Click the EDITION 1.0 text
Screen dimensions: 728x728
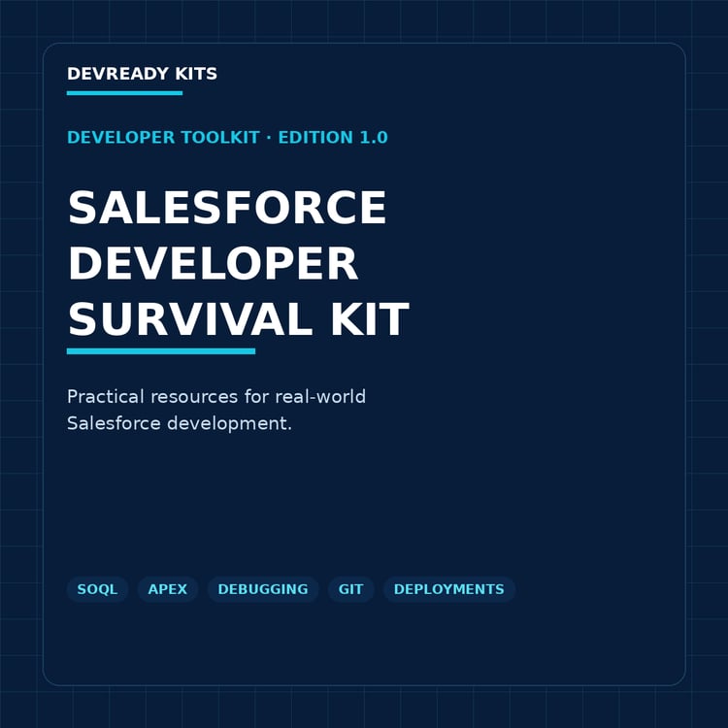click(x=333, y=138)
